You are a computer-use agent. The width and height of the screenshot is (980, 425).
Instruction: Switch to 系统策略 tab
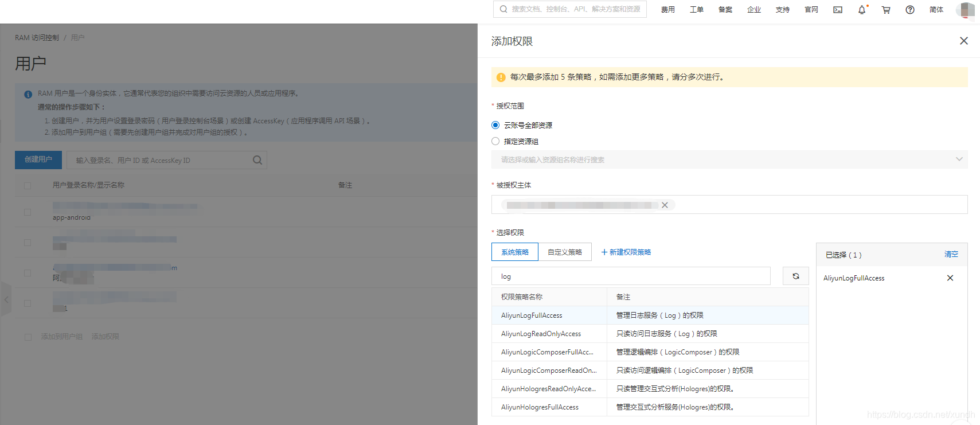515,252
